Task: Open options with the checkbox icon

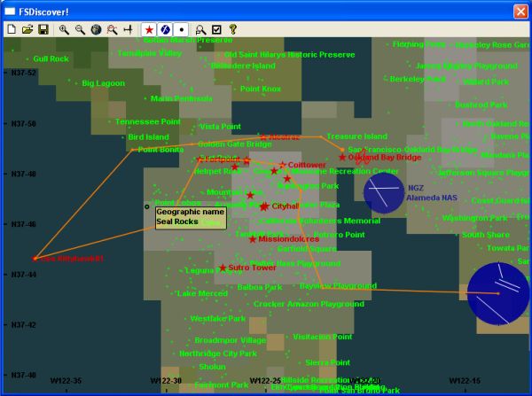Action: pyautogui.click(x=217, y=29)
